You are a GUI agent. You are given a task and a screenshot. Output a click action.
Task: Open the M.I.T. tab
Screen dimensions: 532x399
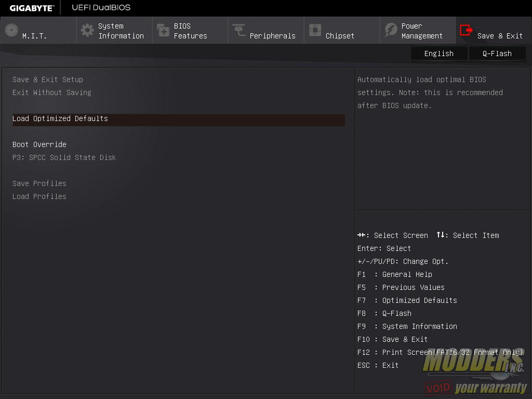tap(34, 36)
